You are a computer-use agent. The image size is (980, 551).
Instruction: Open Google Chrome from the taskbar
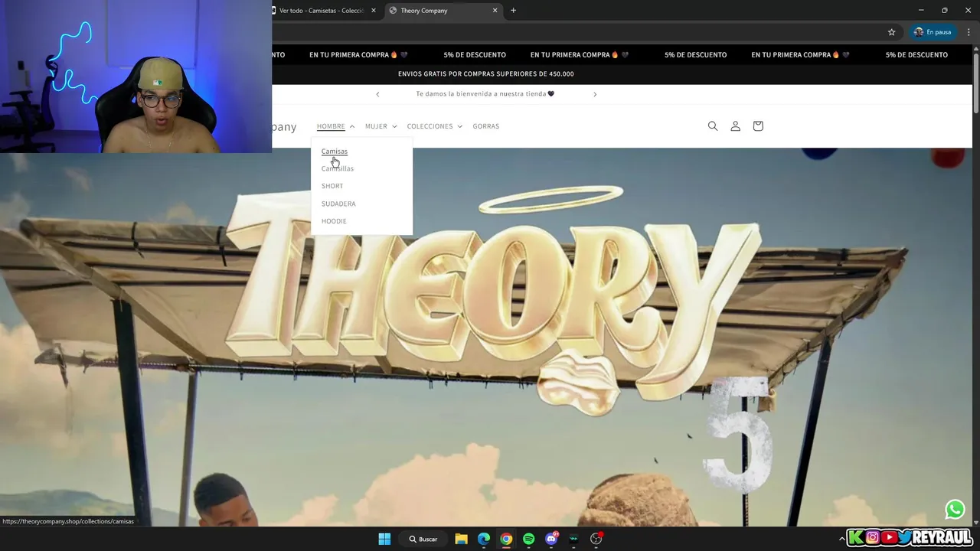pyautogui.click(x=506, y=539)
